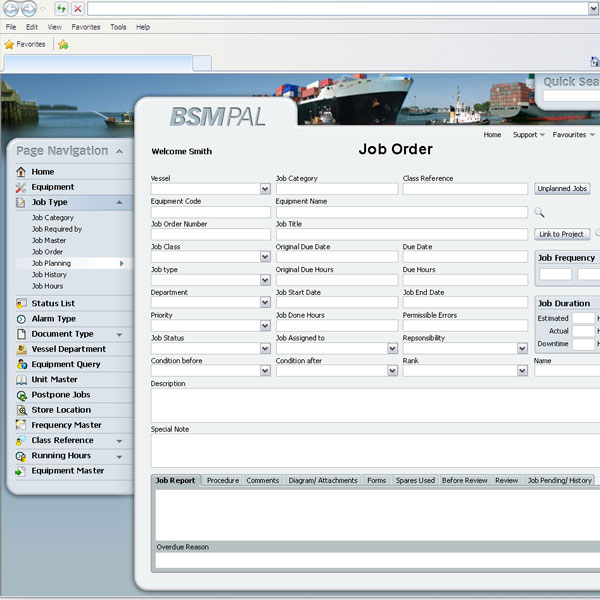
Task: Click the Store Location icon
Action: click(x=21, y=410)
